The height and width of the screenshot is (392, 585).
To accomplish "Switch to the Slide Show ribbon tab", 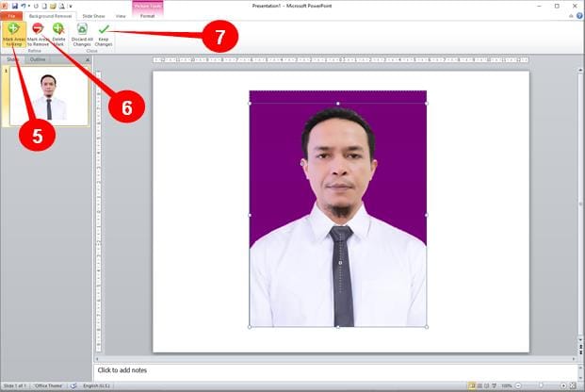I will pyautogui.click(x=93, y=16).
